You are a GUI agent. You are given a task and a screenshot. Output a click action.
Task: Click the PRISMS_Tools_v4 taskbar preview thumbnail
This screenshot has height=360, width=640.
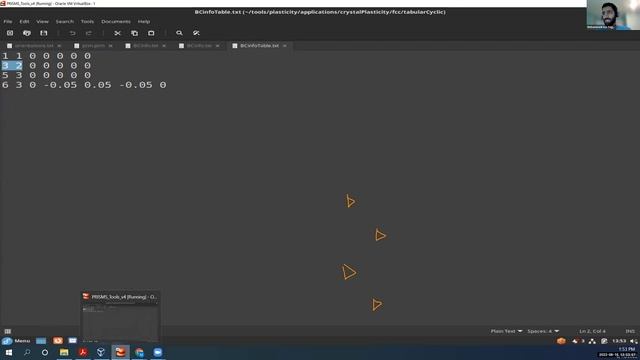tap(120, 317)
